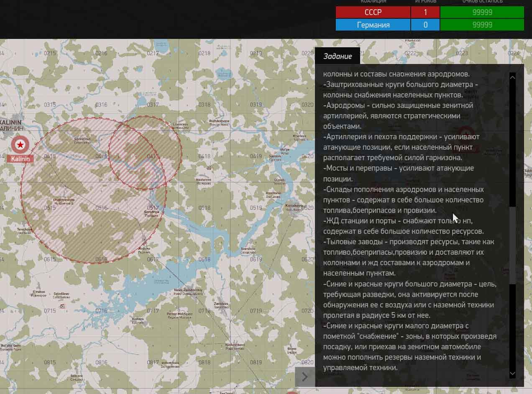
Task: Click the 99999 points in СССР row
Action: click(x=482, y=13)
